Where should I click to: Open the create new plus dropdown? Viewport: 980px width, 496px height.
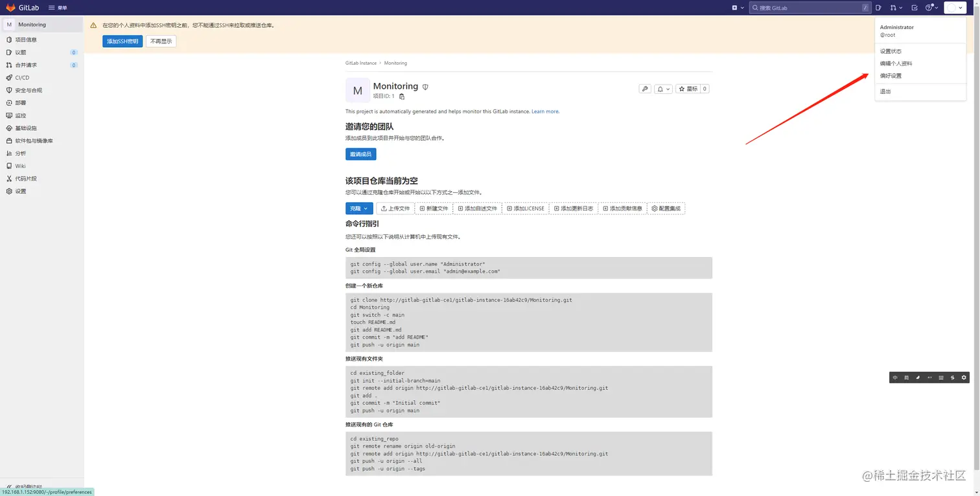click(737, 8)
